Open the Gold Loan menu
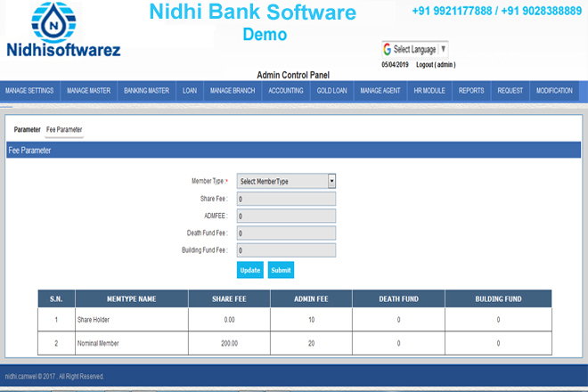The height and width of the screenshot is (392, 588). [x=332, y=91]
